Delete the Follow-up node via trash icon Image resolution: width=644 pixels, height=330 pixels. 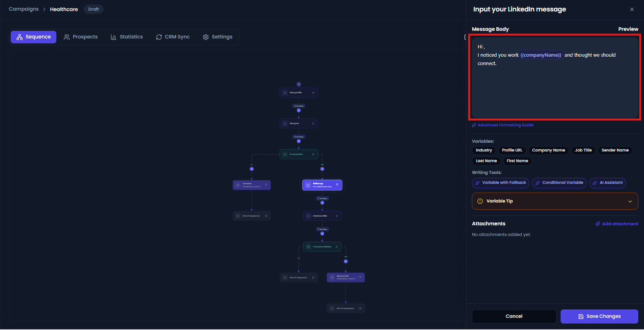pos(337,184)
